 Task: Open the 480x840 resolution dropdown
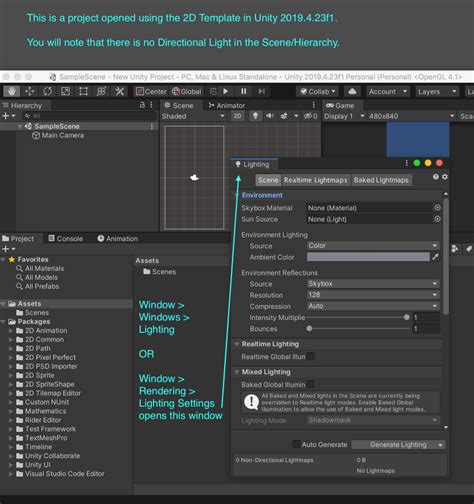pos(411,116)
